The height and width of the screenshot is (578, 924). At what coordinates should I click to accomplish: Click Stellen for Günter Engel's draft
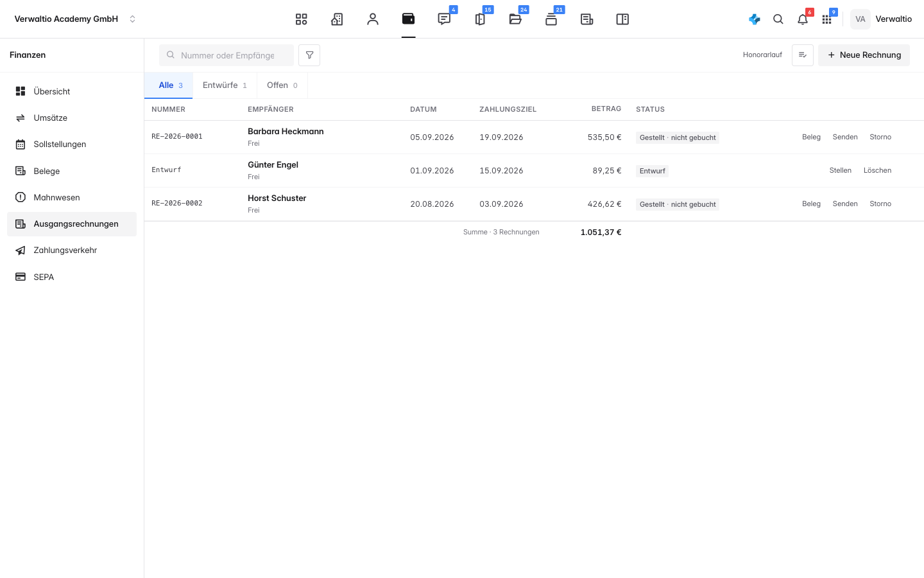point(840,171)
